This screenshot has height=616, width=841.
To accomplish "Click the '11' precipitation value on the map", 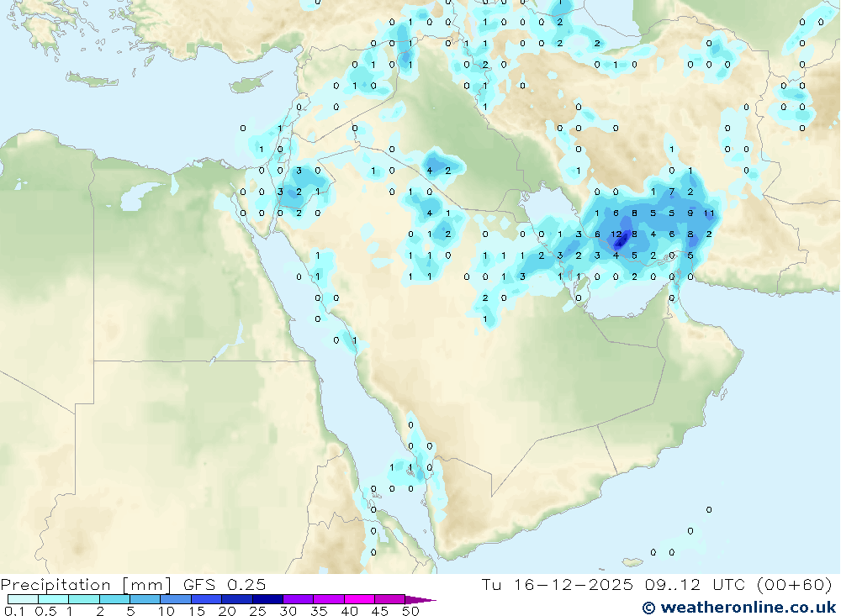I will (x=709, y=213).
